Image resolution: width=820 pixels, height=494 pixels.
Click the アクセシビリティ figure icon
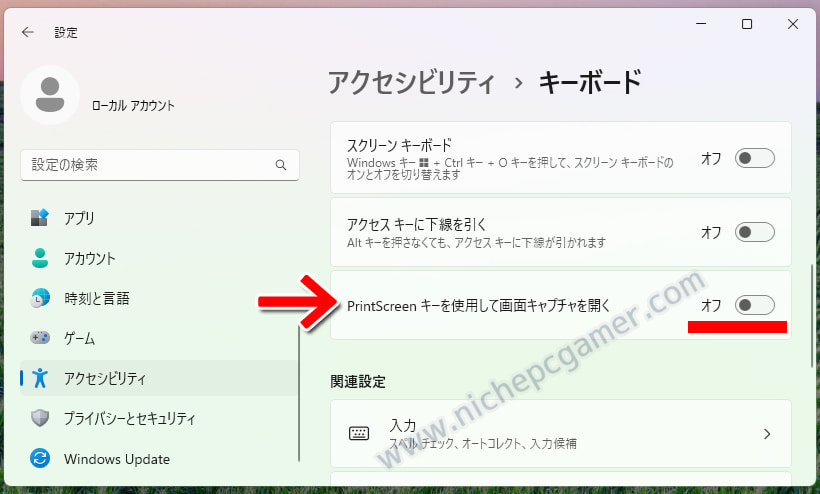click(x=40, y=378)
